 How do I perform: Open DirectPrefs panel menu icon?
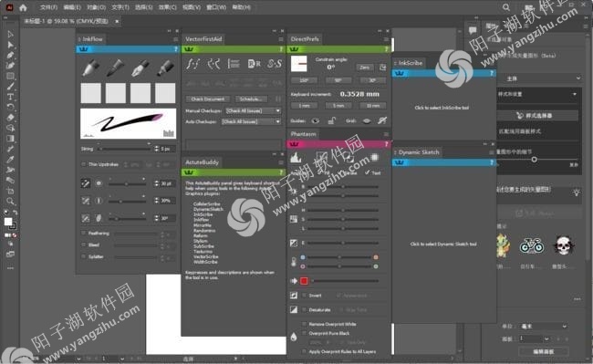coord(386,39)
